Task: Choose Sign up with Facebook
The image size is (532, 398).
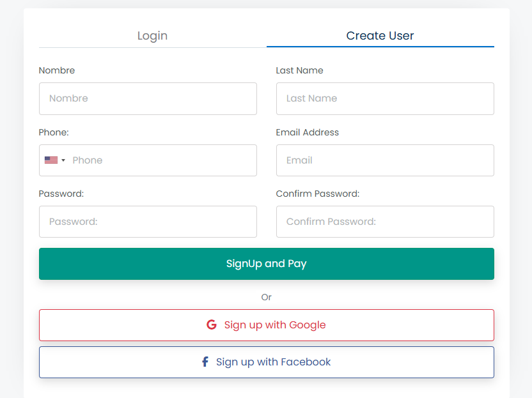Action: coord(274,362)
